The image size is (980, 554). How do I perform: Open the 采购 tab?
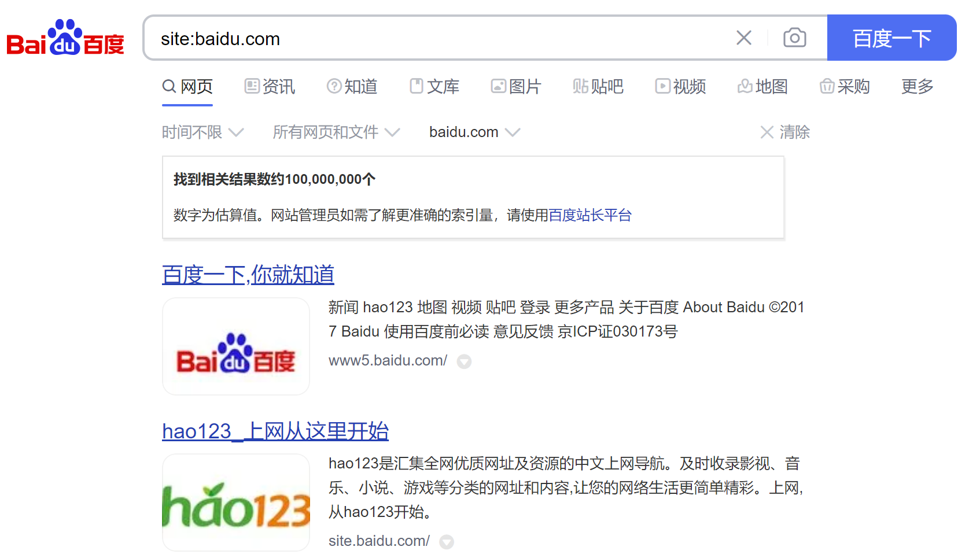[845, 87]
